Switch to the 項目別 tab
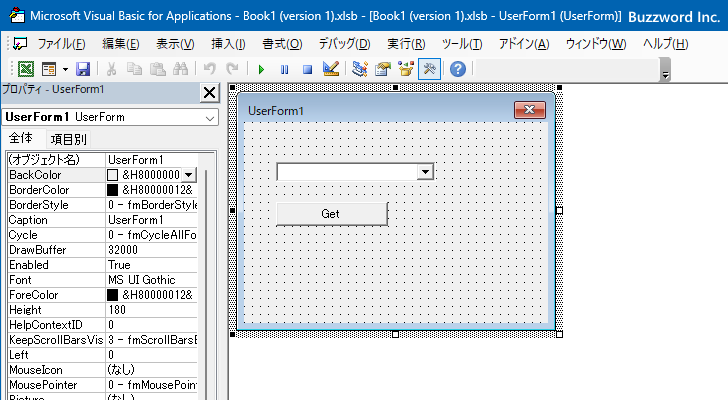 pyautogui.click(x=69, y=139)
